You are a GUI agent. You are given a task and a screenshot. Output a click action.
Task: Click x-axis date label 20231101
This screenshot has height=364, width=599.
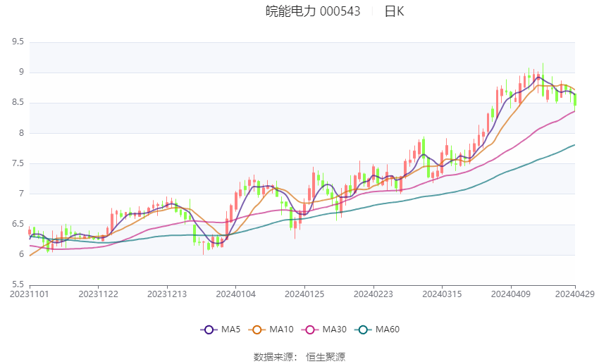click(30, 294)
